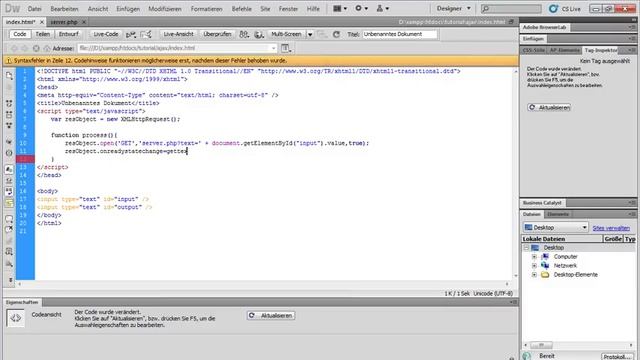Click the refresh icon left of Titel
The width and height of the screenshot is (640, 360).
(x=336, y=35)
